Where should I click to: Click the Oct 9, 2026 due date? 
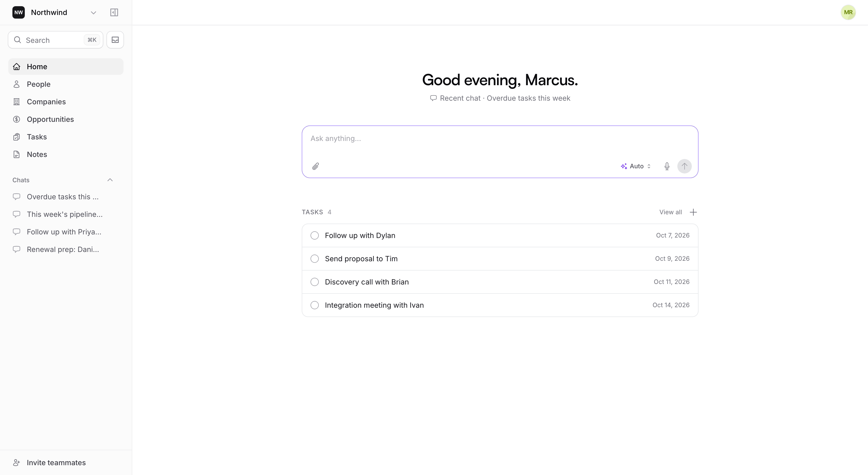coord(672,259)
